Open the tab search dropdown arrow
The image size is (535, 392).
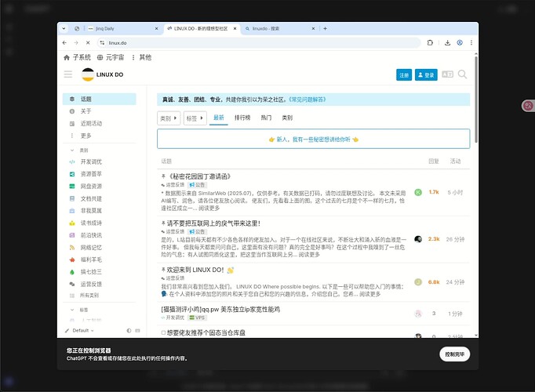64,29
